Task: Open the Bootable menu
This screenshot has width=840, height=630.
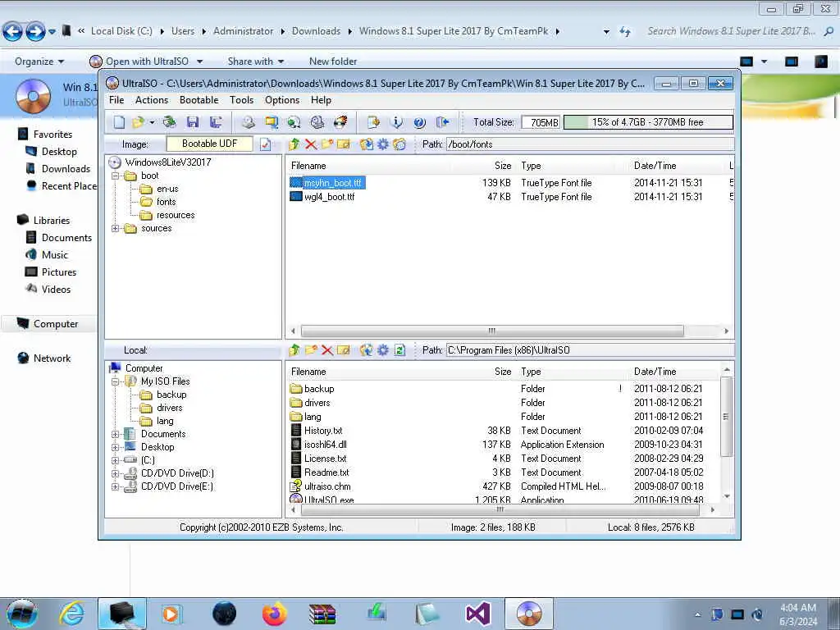Action: (x=199, y=100)
